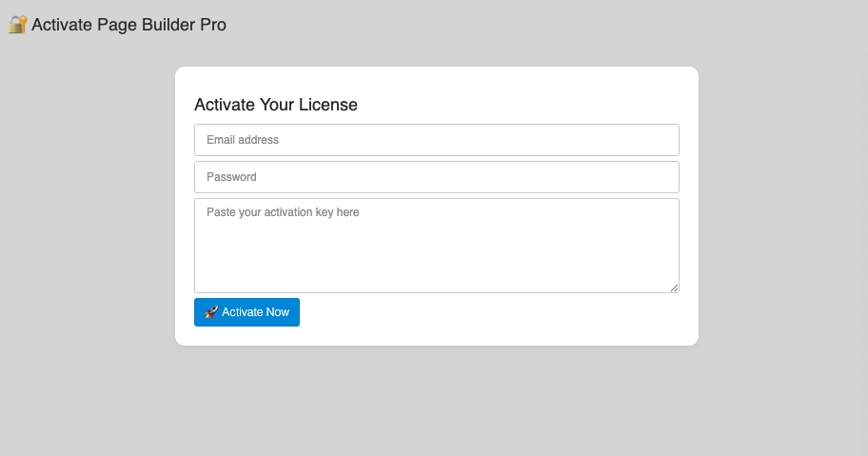Click the "Activate Your License" heading
The width and height of the screenshot is (868, 456).
point(276,105)
